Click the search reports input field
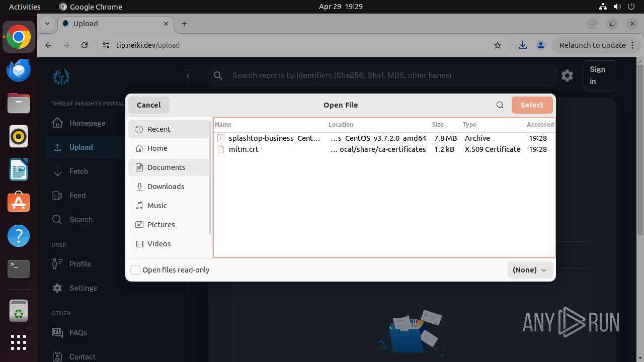Viewport: 644px width, 362px height. (382, 75)
